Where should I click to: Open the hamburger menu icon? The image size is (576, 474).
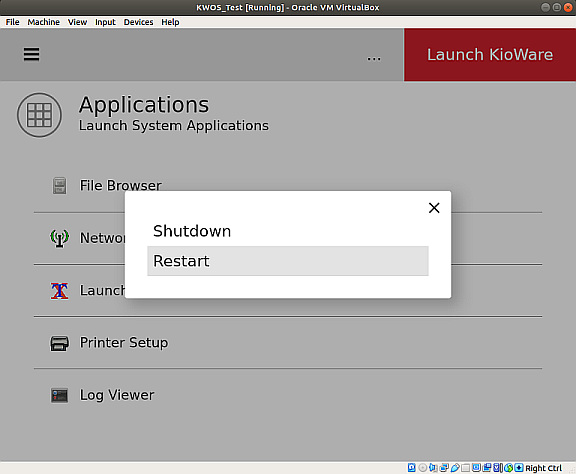click(x=32, y=54)
